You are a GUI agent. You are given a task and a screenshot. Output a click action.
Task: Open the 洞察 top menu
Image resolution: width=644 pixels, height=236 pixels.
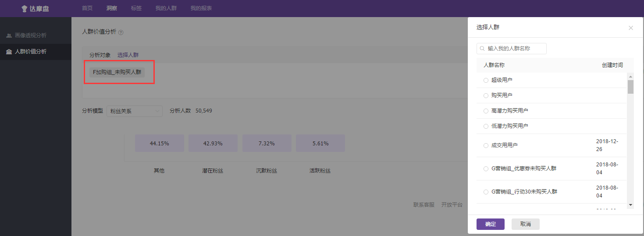point(112,8)
